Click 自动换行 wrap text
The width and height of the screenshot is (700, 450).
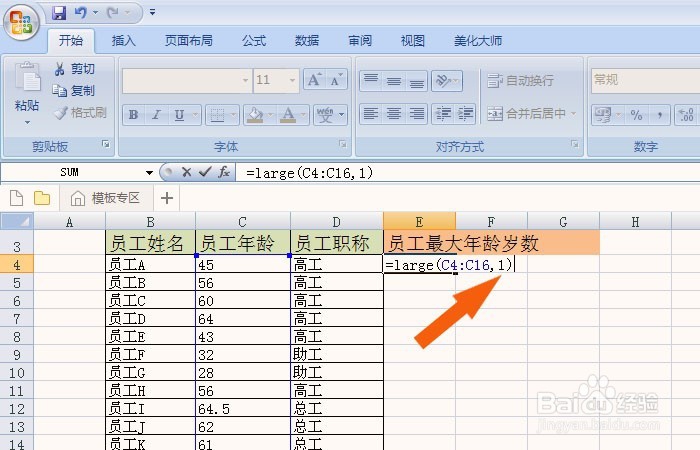(x=520, y=80)
